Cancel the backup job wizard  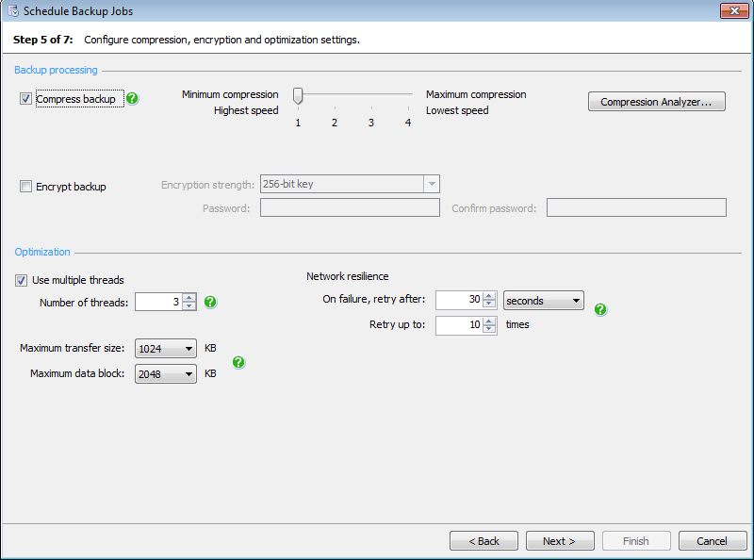coord(713,540)
